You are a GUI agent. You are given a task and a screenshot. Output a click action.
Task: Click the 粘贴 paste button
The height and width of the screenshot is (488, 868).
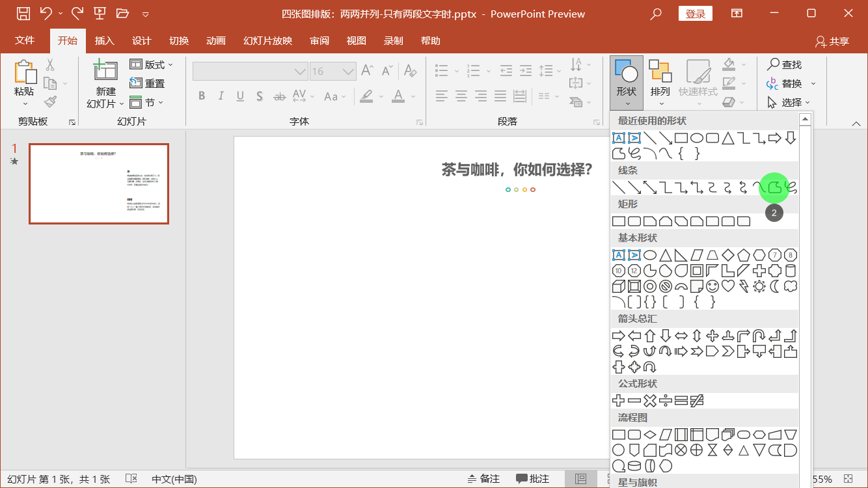[25, 84]
